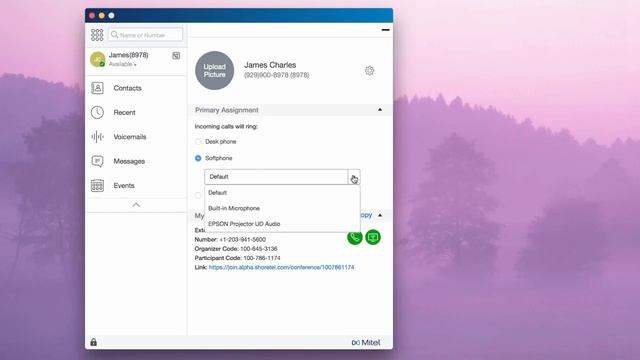Click James(8978) profile avatar
The height and width of the screenshot is (360, 640).
coord(98,59)
